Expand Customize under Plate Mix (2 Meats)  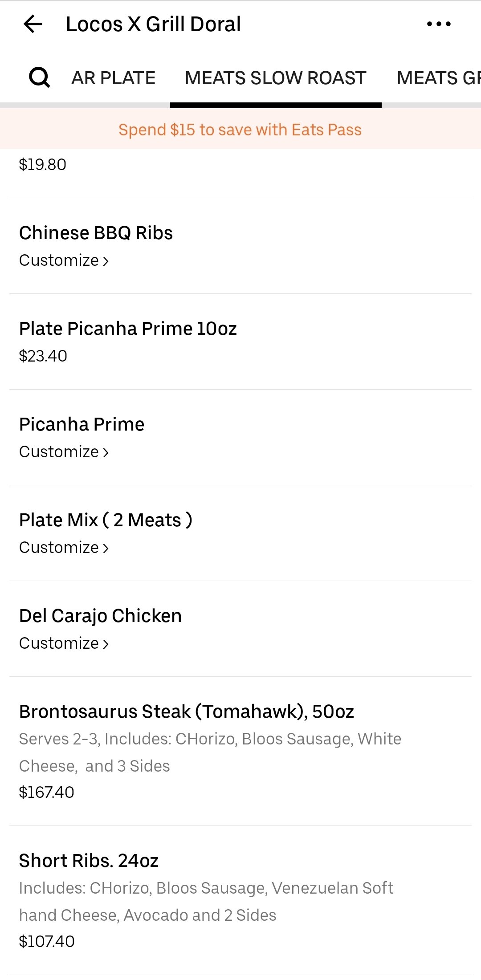(x=64, y=548)
